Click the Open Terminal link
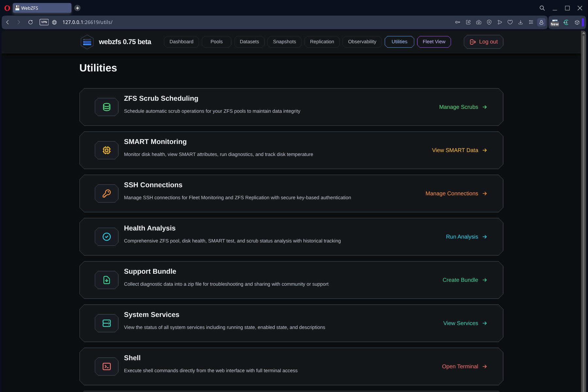This screenshot has width=588, height=392. 464,366
